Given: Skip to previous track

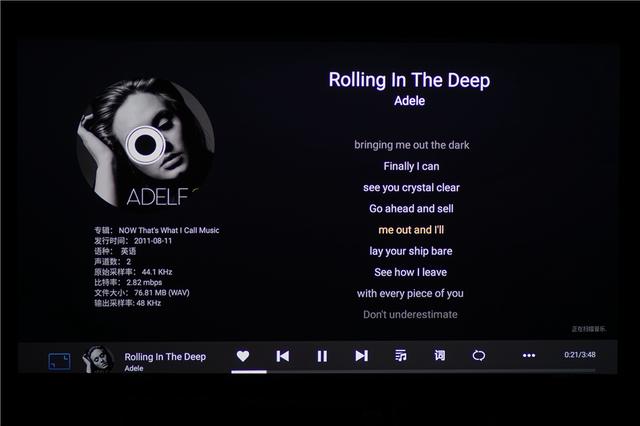Looking at the screenshot, I should pyautogui.click(x=282, y=356).
